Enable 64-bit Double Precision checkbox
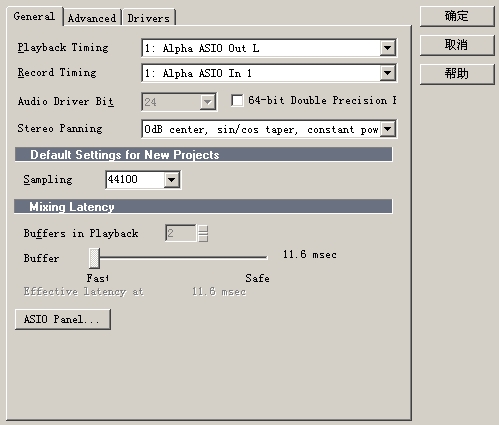The height and width of the screenshot is (425, 499). [x=237, y=100]
